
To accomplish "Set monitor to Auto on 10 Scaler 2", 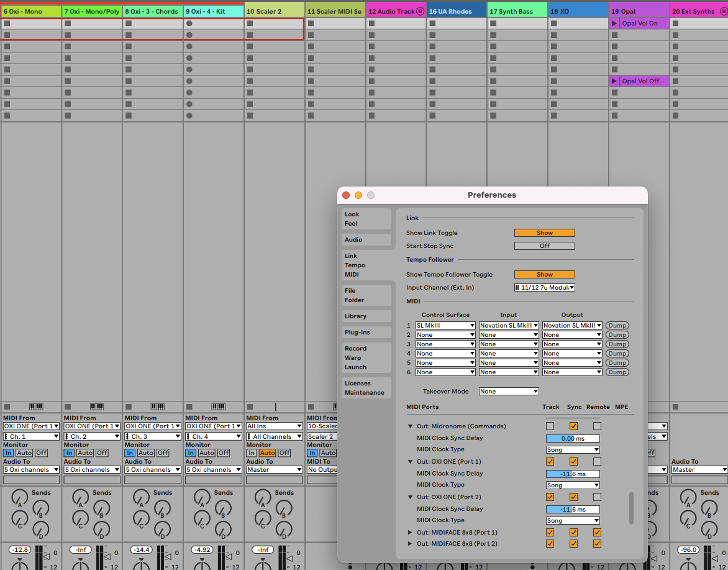I will 267,453.
